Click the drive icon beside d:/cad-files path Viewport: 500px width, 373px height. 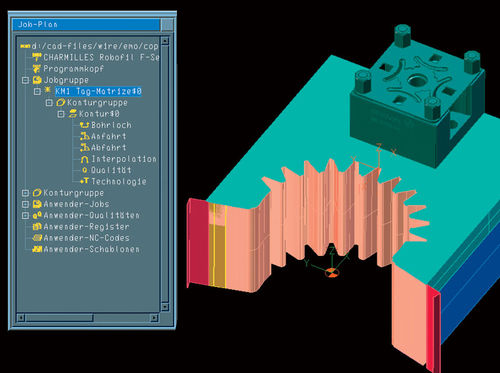25,46
